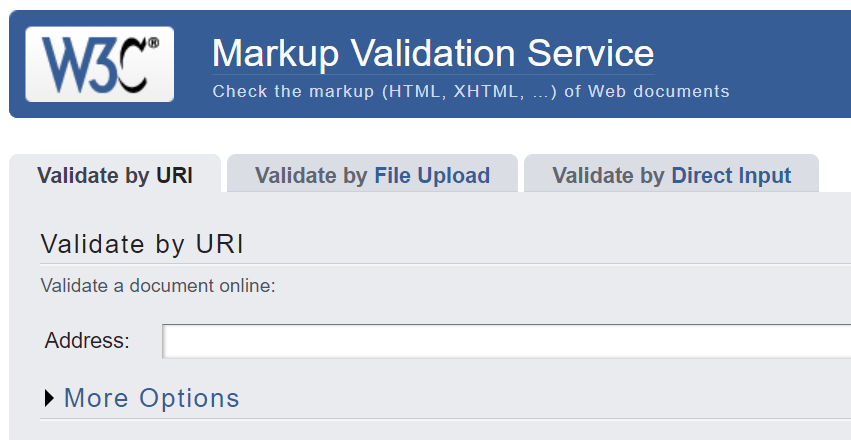The width and height of the screenshot is (851, 440).
Task: Switch to Validate by File Upload tab
Action: coord(372,175)
